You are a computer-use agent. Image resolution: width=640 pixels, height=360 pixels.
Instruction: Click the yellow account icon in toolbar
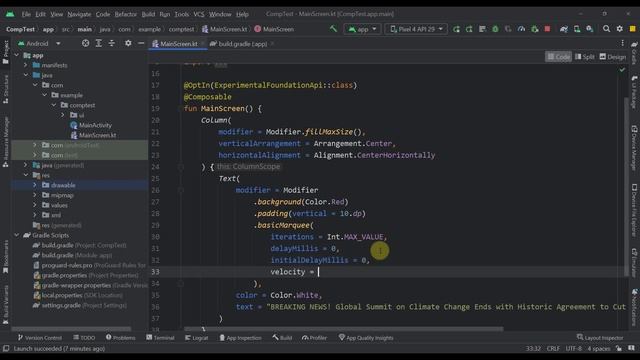633,29
